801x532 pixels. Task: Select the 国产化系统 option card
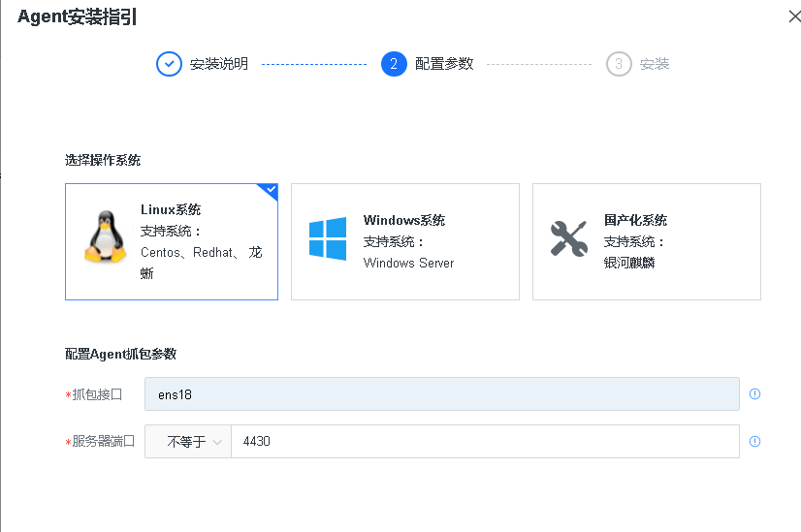tap(646, 242)
